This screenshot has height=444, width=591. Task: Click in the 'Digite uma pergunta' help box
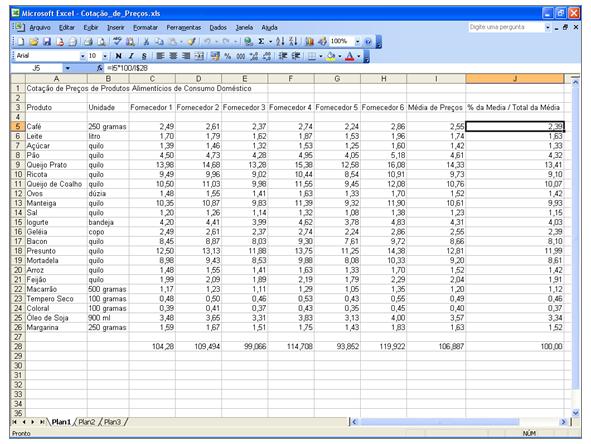point(506,27)
